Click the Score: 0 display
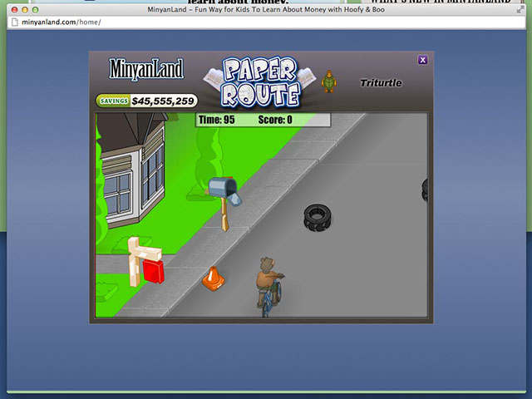 275,120
